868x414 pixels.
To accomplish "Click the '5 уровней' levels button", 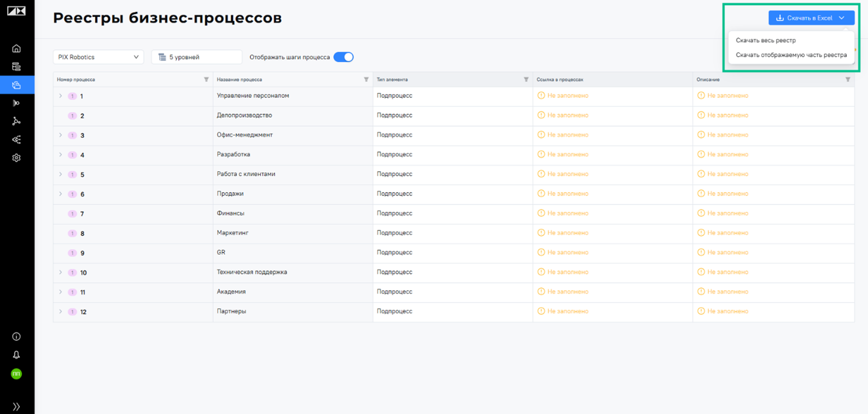I will pyautogui.click(x=196, y=57).
